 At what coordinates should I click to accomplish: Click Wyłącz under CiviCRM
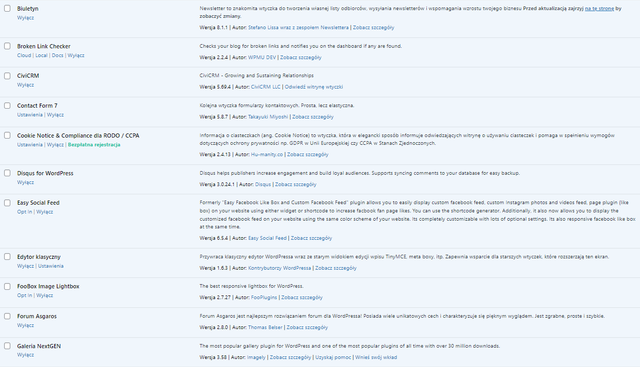[x=25, y=85]
